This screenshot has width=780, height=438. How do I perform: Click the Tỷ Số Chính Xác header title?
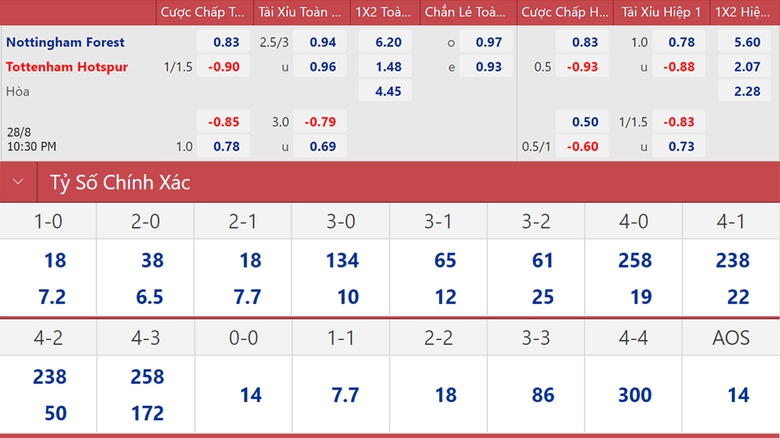(x=120, y=183)
